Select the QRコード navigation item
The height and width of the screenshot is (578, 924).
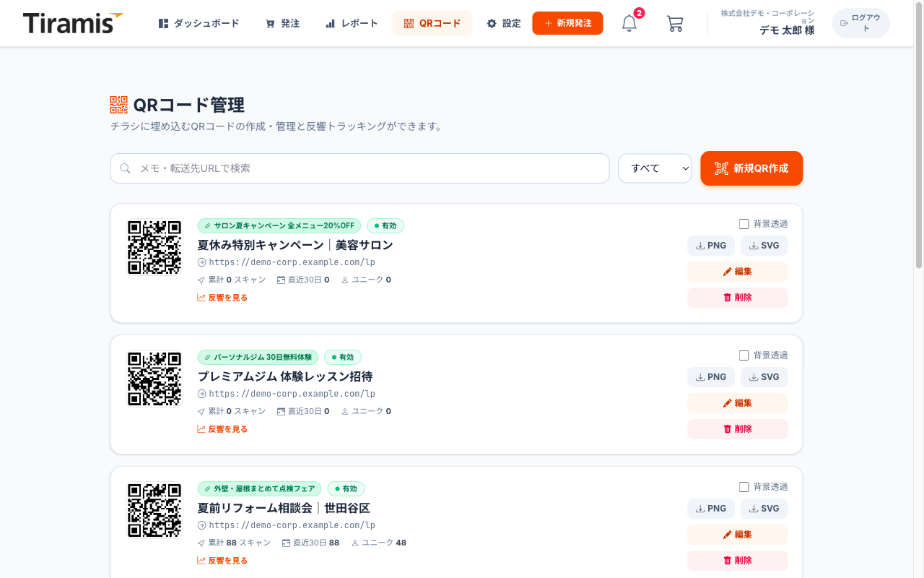[x=432, y=23]
